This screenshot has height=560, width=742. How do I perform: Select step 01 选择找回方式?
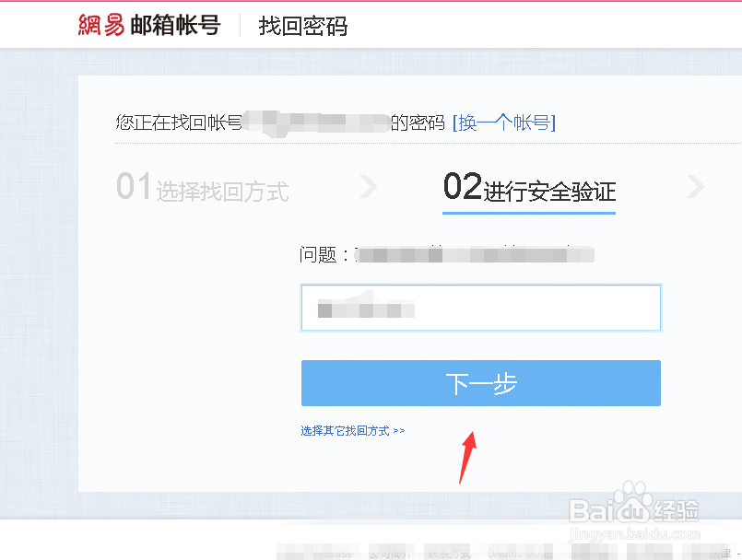click(x=203, y=187)
